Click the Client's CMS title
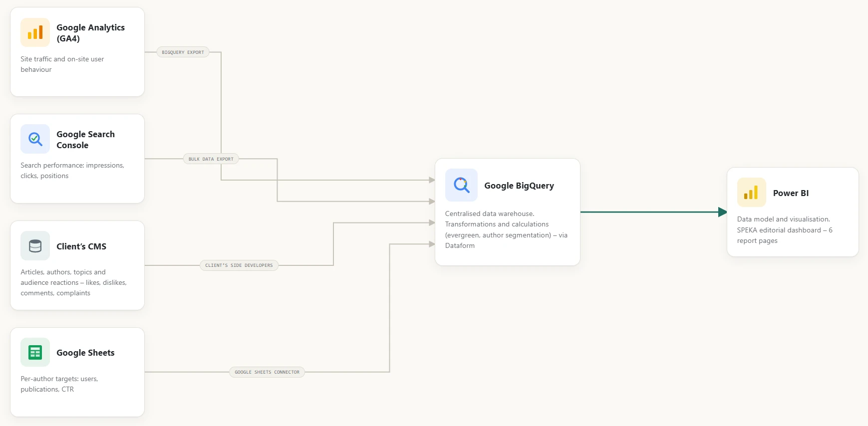This screenshot has width=868, height=426. [x=81, y=246]
